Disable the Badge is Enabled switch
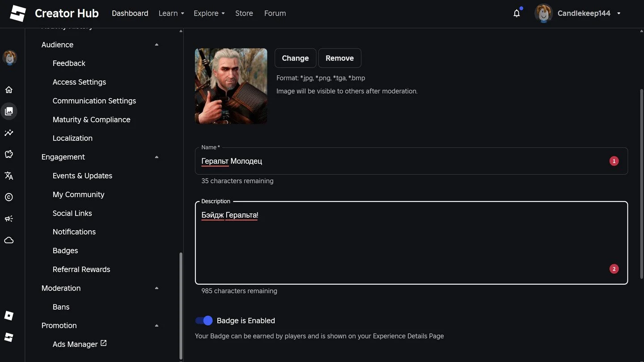 pyautogui.click(x=204, y=320)
